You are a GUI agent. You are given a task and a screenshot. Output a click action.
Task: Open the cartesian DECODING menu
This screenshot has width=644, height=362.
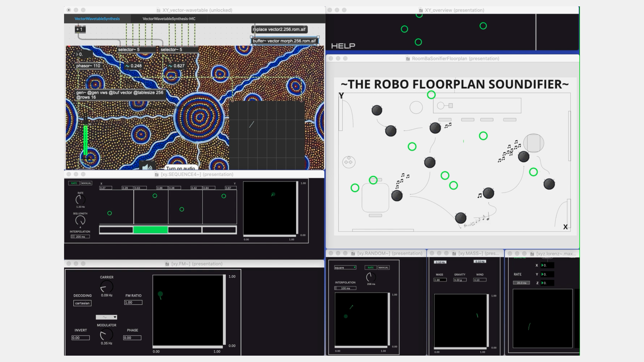coord(82,303)
